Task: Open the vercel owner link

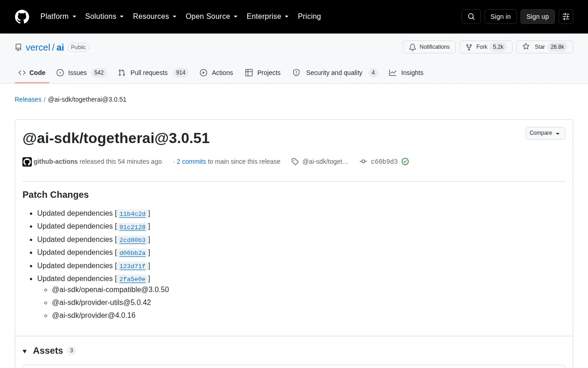Action: pyautogui.click(x=38, y=47)
